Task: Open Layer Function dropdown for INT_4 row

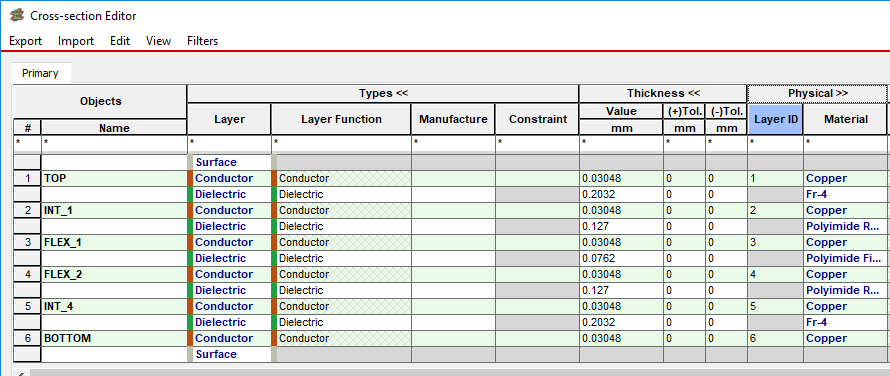Action: point(341,306)
